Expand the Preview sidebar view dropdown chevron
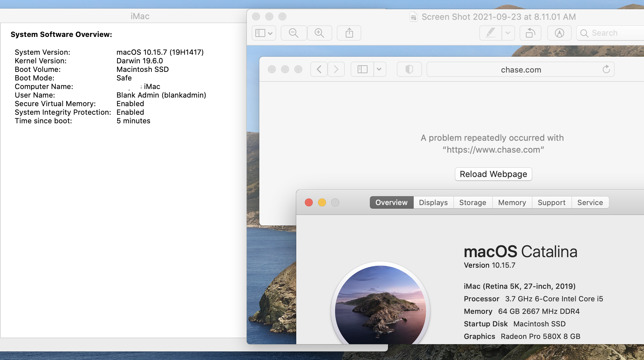Image resolution: width=644 pixels, height=360 pixels. [x=270, y=33]
